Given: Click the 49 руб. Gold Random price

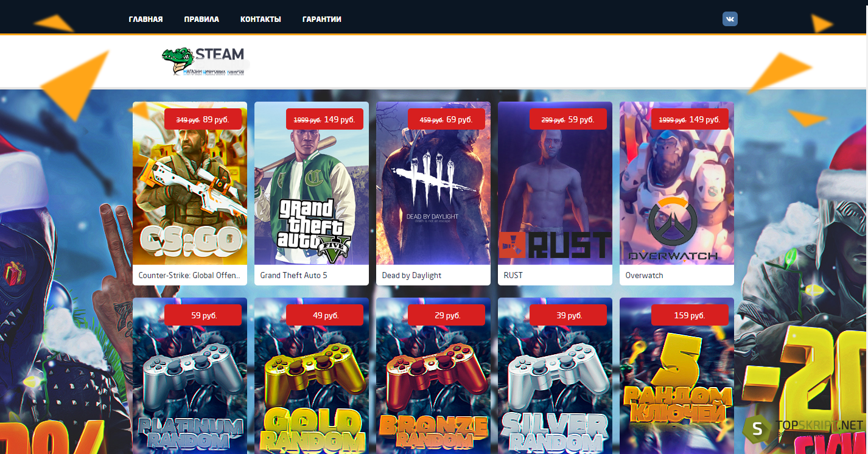Looking at the screenshot, I should tap(324, 315).
